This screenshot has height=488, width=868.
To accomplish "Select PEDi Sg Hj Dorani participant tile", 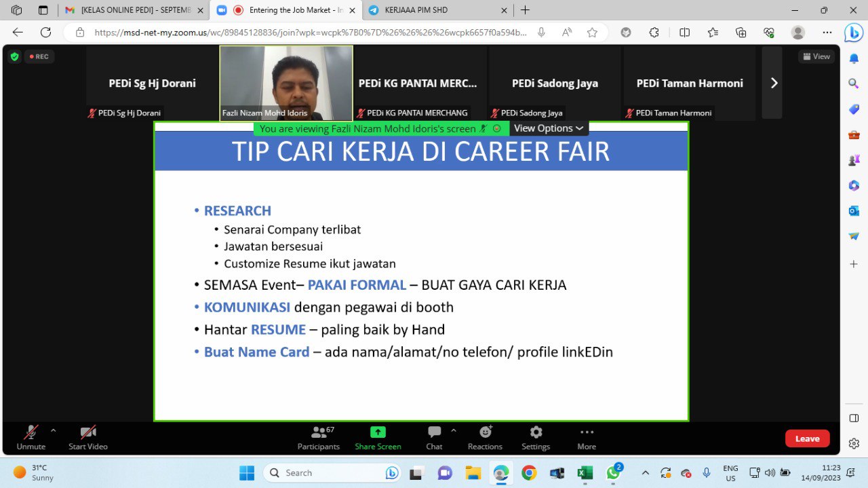I will coord(152,83).
